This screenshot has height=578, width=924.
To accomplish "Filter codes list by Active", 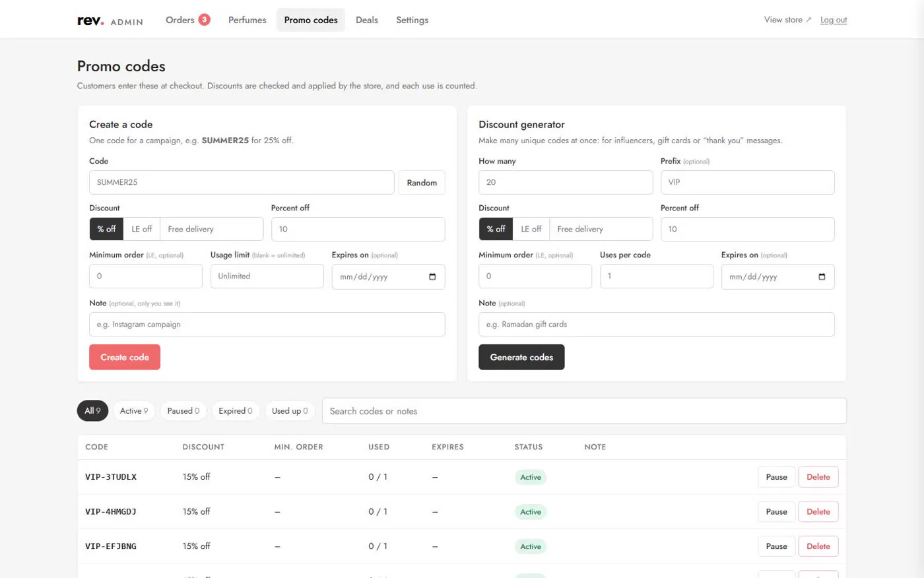I will pos(134,410).
